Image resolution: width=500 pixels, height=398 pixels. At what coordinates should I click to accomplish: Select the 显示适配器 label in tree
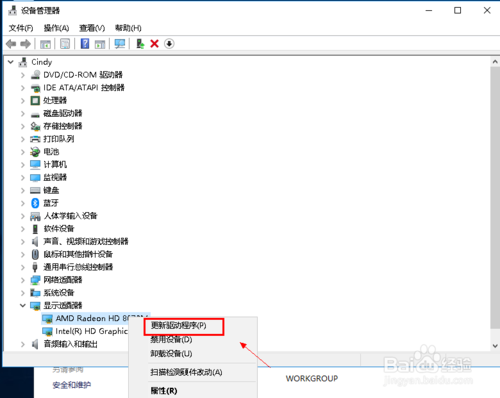coord(63,306)
